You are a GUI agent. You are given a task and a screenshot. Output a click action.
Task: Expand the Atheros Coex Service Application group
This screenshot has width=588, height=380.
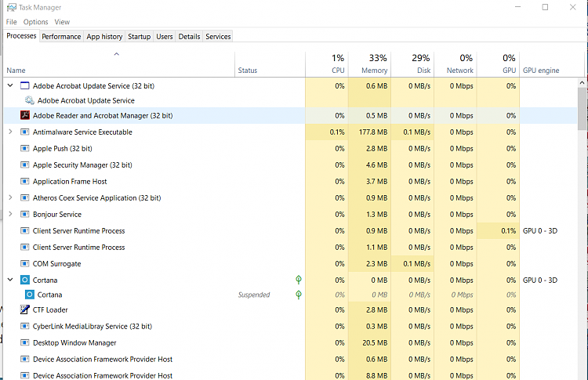[10, 197]
